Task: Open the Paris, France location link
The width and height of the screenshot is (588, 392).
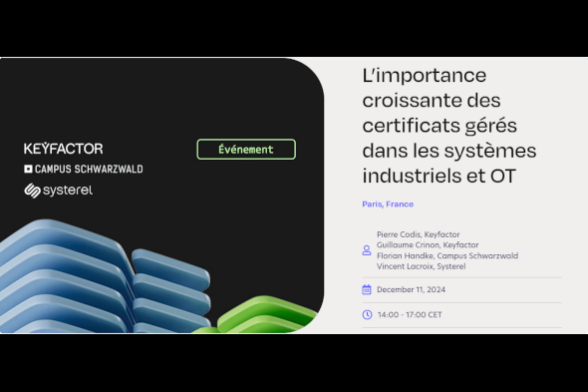Action: 388,203
